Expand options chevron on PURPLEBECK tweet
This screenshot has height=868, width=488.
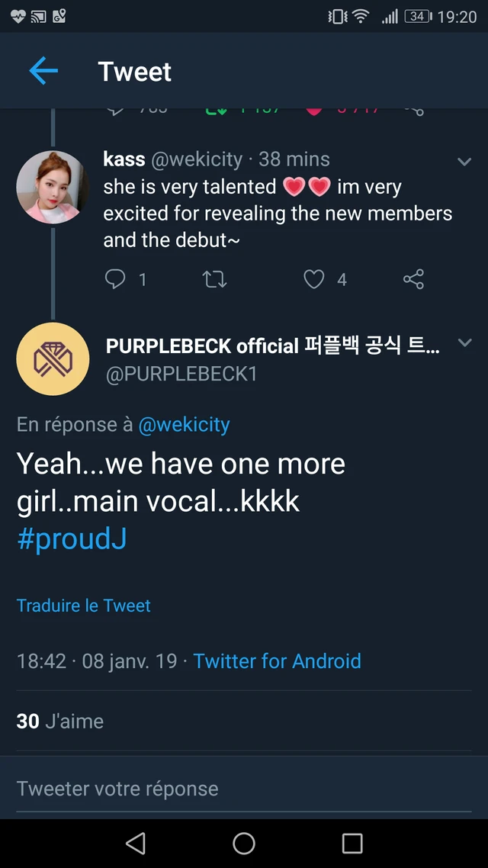[x=465, y=342]
